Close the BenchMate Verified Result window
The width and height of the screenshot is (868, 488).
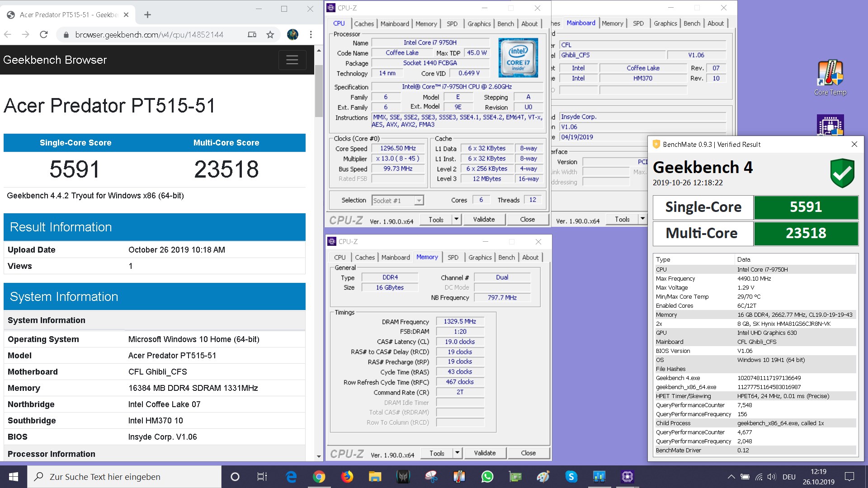pos(854,145)
